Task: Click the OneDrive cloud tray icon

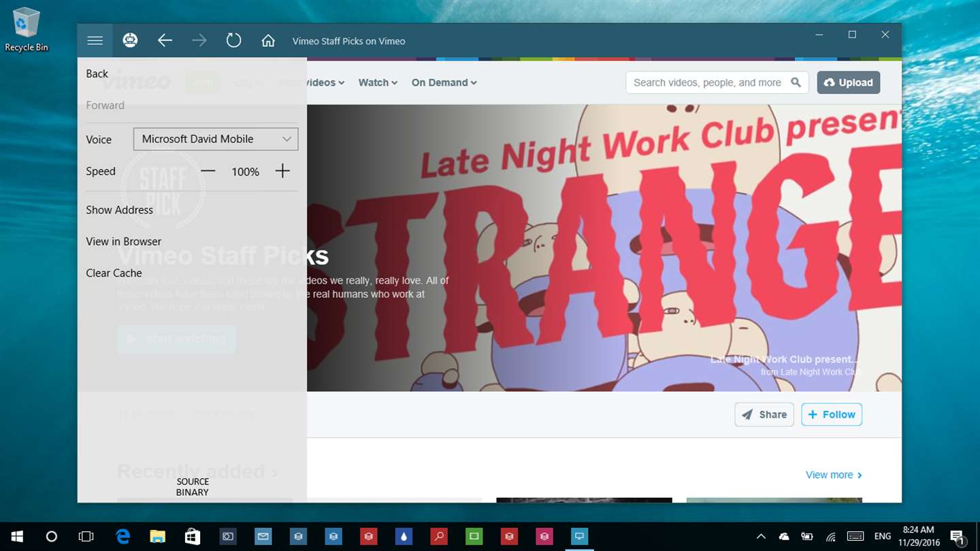Action: tap(784, 537)
